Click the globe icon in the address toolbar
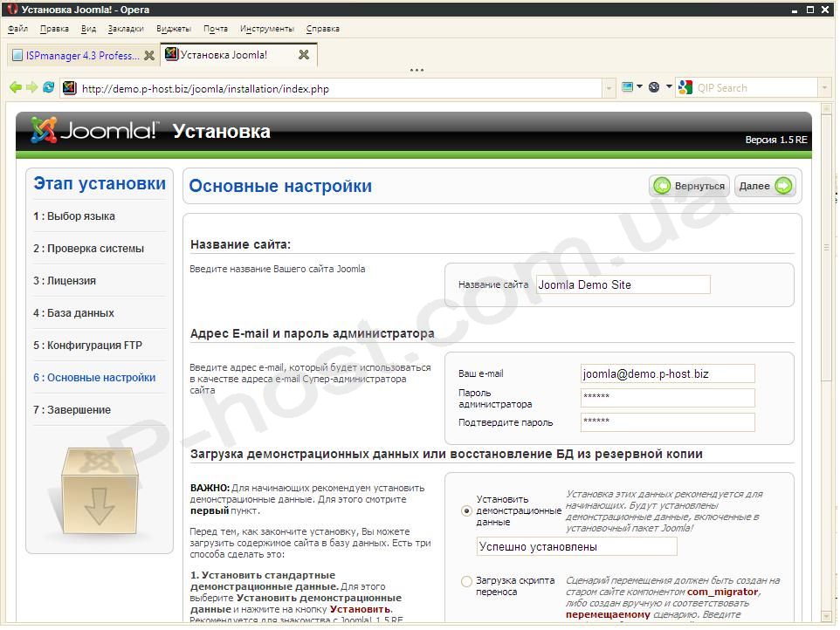The height and width of the screenshot is (630, 840). (654, 86)
